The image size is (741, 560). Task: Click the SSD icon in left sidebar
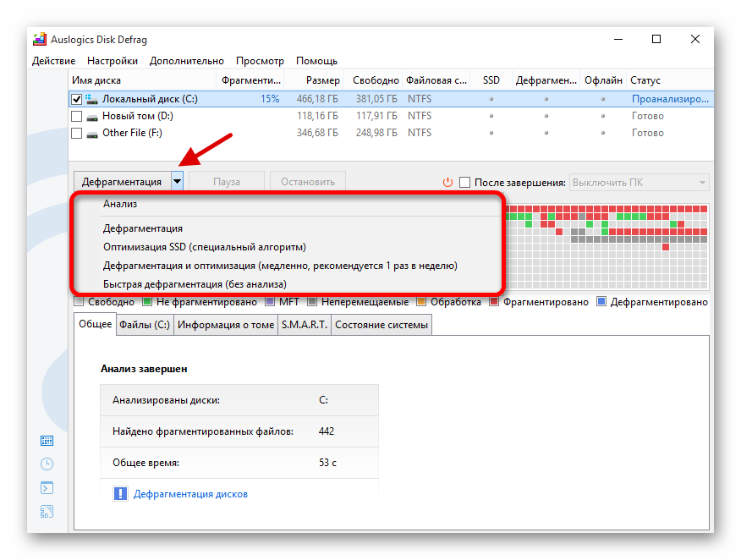pyautogui.click(x=47, y=511)
